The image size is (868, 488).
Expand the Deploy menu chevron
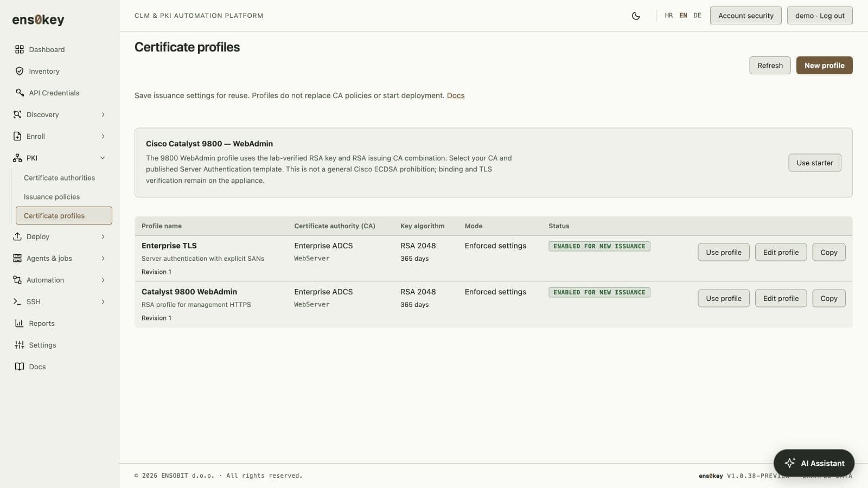pyautogui.click(x=103, y=236)
